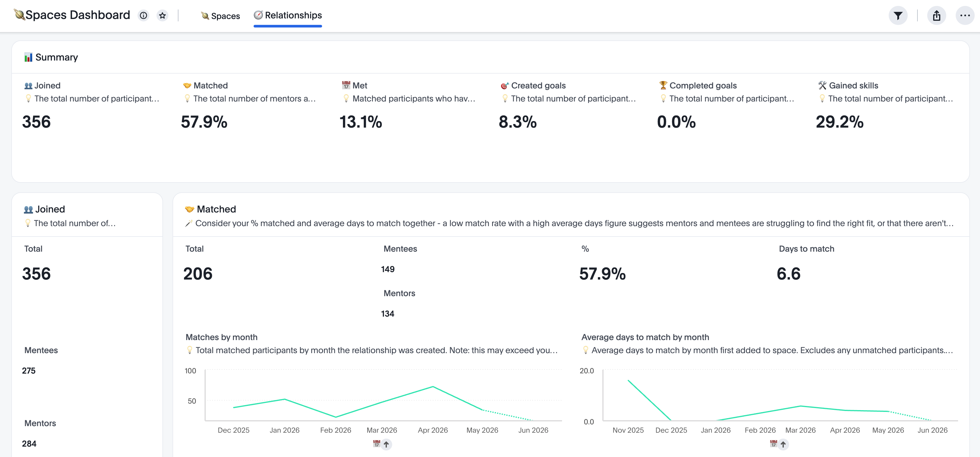Click Average days to match by month title
Viewport: 980px width, 457px height.
click(x=645, y=337)
